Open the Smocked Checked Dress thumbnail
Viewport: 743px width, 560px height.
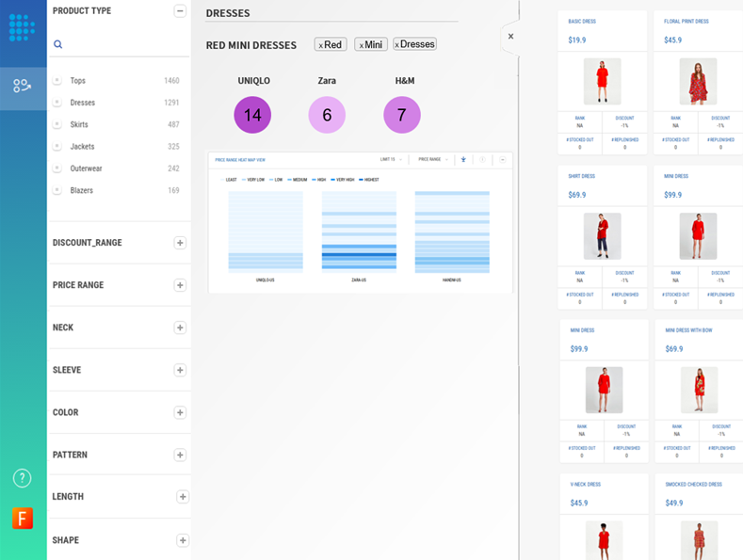[x=699, y=540]
